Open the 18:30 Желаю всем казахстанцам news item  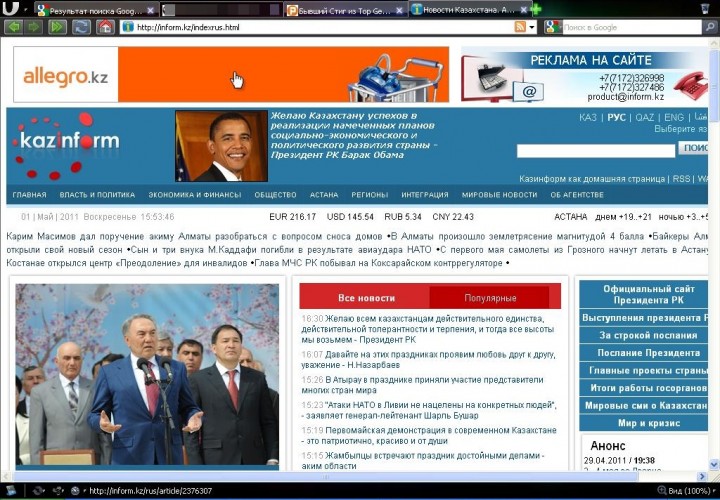[428, 329]
